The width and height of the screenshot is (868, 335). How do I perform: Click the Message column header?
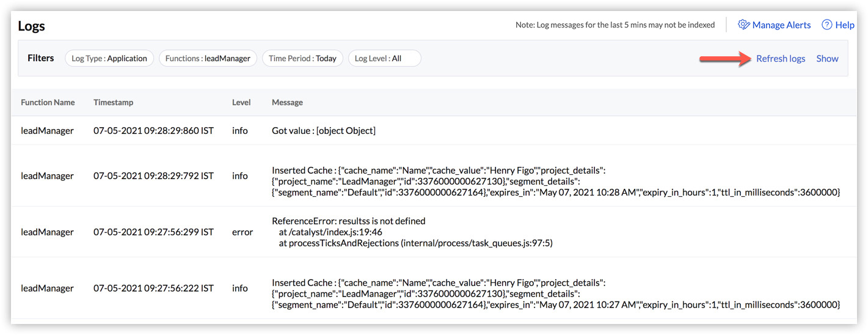click(287, 103)
